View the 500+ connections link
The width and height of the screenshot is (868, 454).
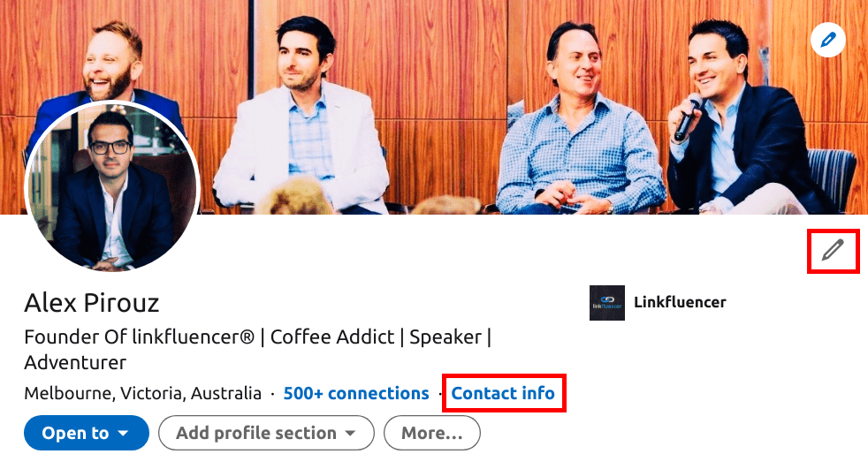[356, 393]
